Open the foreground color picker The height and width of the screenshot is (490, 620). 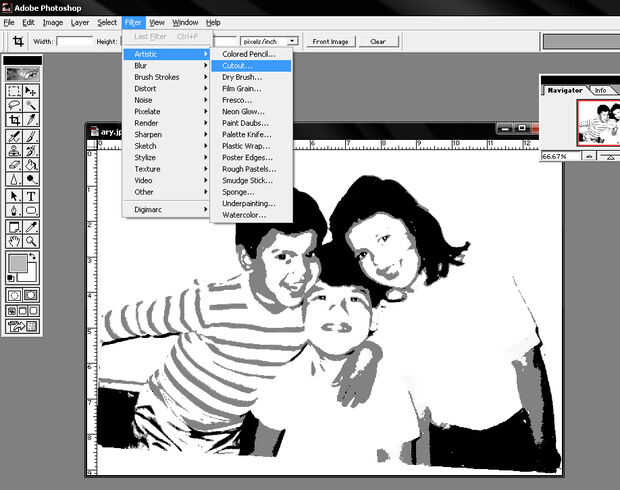click(17, 263)
